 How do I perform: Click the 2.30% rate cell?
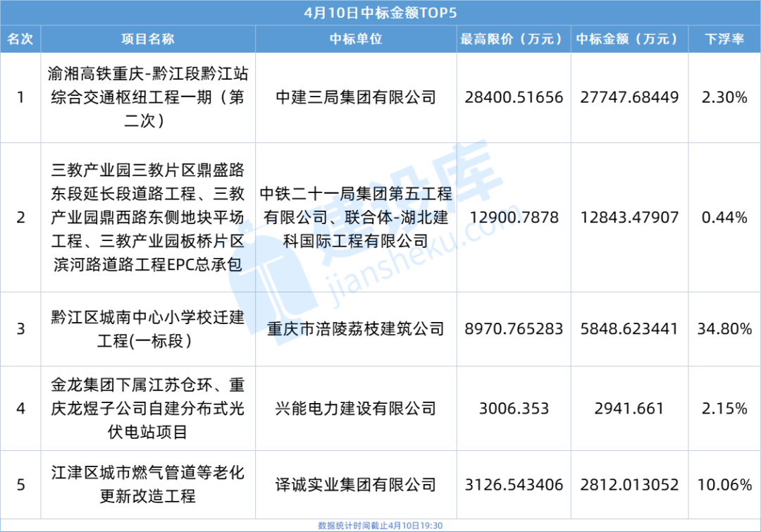point(724,97)
